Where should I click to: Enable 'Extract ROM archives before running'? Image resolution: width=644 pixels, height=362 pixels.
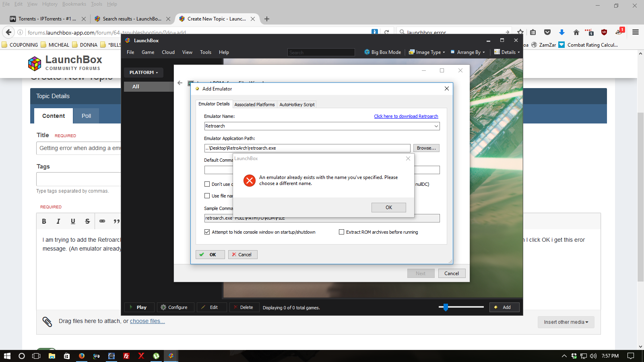click(341, 232)
